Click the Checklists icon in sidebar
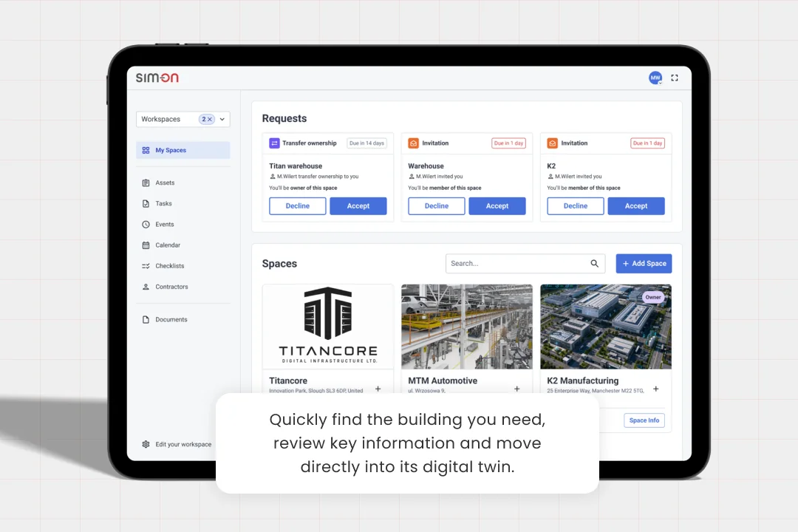Image resolution: width=798 pixels, height=532 pixels. click(x=146, y=266)
